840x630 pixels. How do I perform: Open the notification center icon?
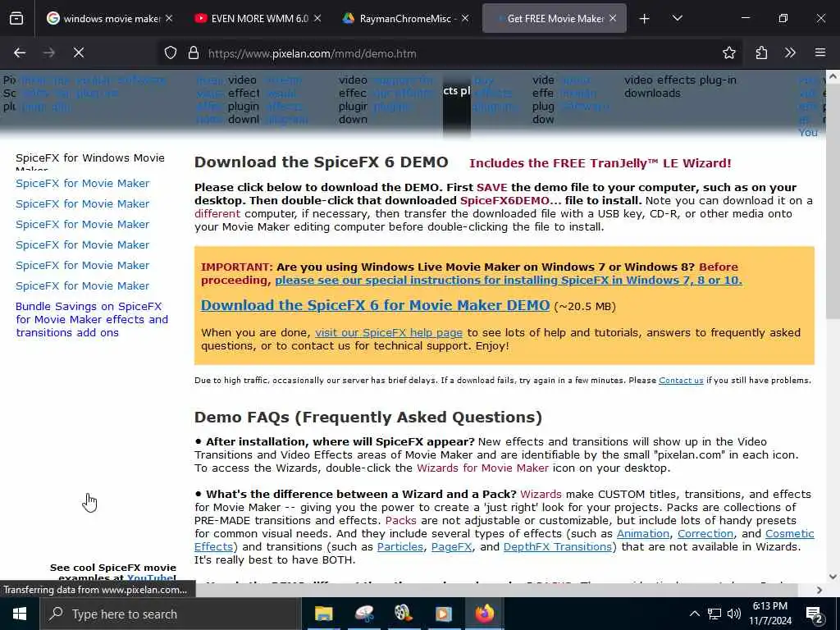[x=815, y=614]
